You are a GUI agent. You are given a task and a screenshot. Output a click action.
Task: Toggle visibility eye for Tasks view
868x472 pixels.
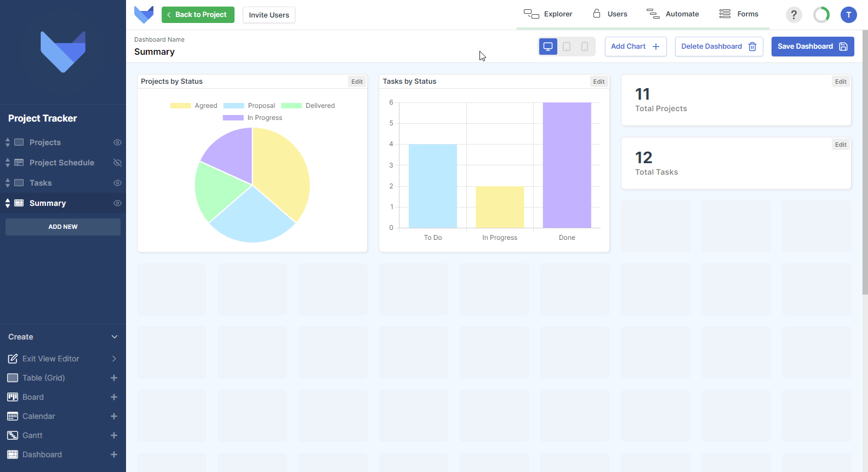click(117, 183)
